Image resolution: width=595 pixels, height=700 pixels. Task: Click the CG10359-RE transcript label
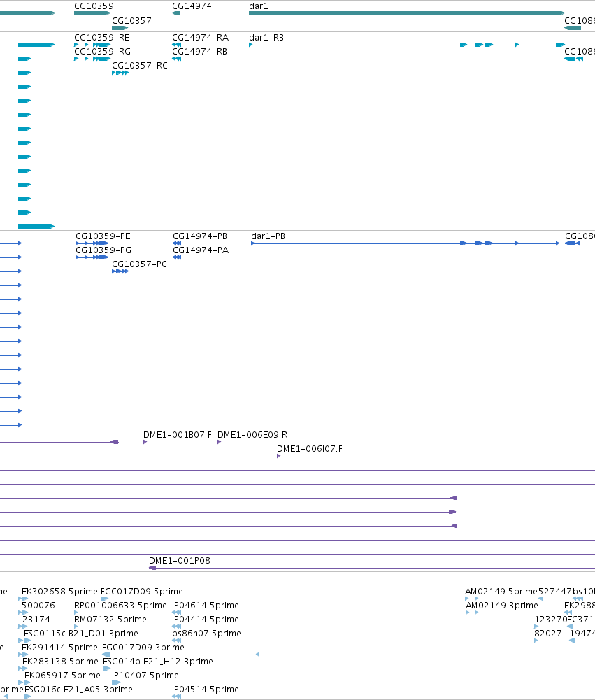coord(102,38)
